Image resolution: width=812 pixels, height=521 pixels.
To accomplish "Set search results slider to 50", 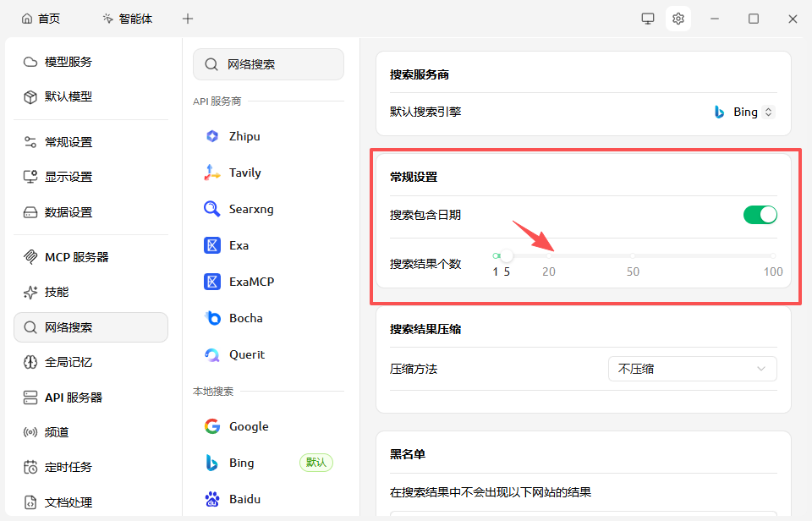I will coord(633,255).
